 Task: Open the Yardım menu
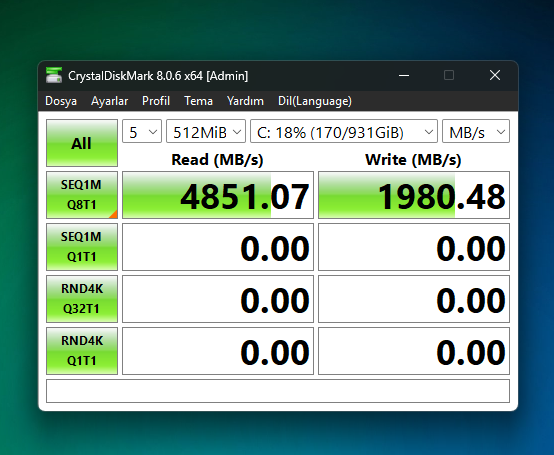coord(245,101)
